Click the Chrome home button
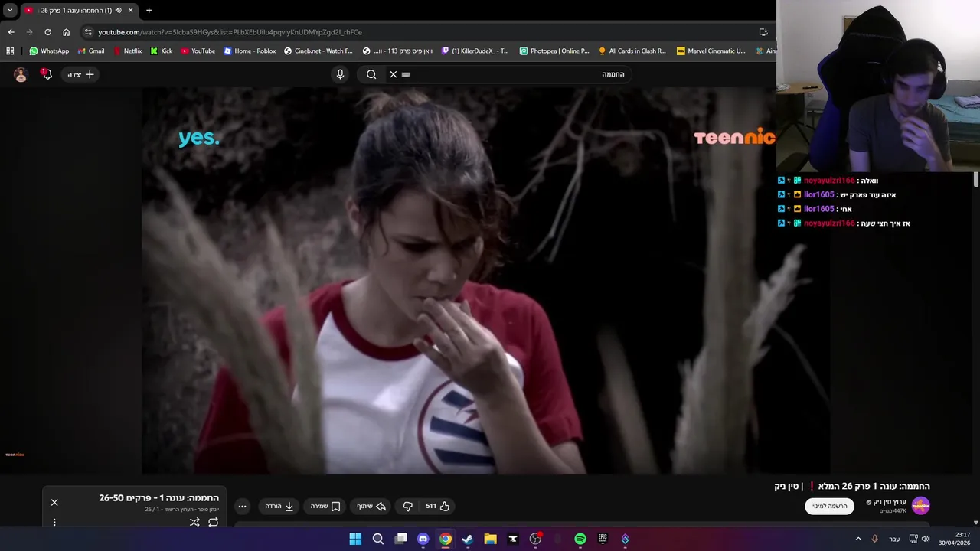 pyautogui.click(x=66, y=32)
